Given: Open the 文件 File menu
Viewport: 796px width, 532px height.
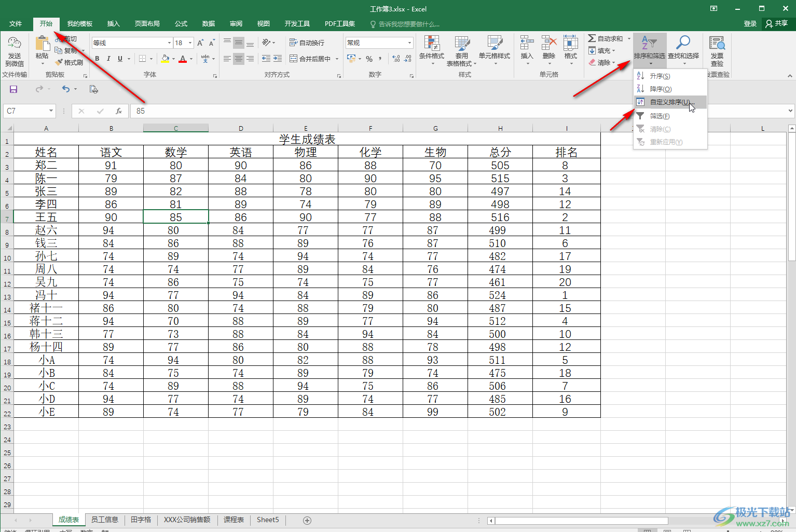Looking at the screenshot, I should pos(16,23).
